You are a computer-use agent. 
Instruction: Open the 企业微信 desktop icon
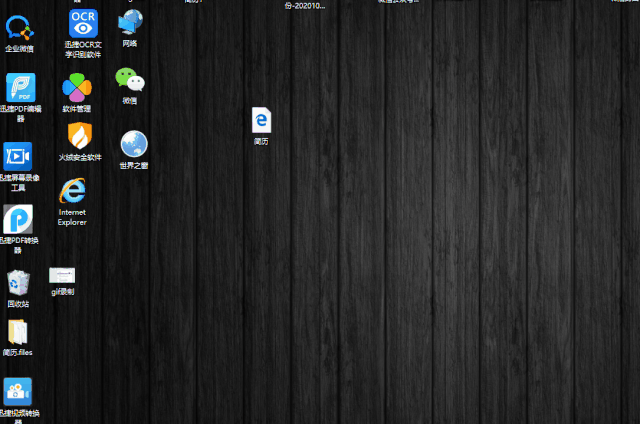click(x=19, y=28)
